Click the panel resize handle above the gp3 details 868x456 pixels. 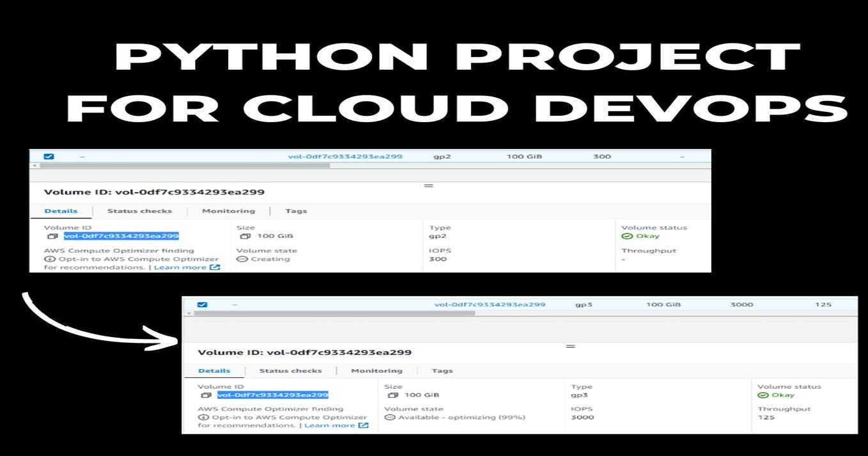click(570, 345)
